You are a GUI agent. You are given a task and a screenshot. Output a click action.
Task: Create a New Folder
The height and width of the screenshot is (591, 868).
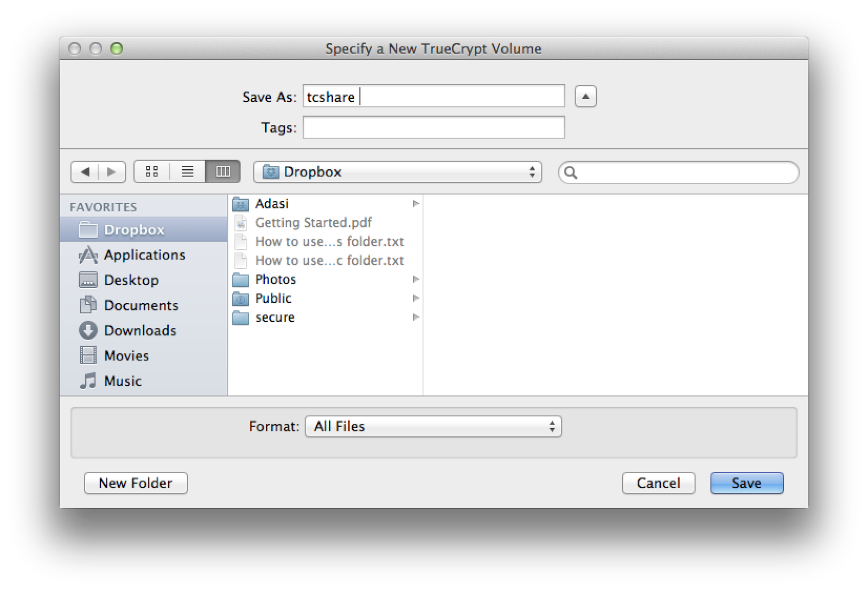coord(136,483)
